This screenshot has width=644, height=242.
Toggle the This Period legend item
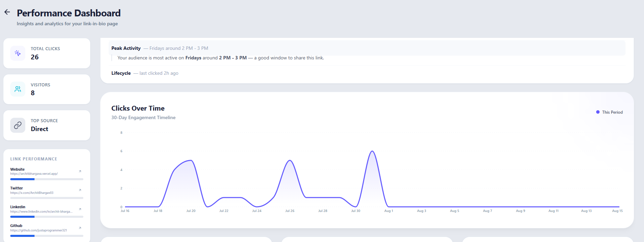(x=609, y=112)
